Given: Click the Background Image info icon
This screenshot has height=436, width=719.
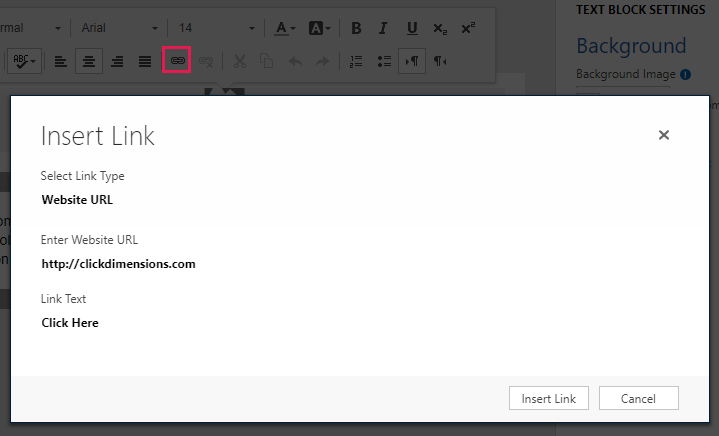Looking at the screenshot, I should tap(685, 74).
